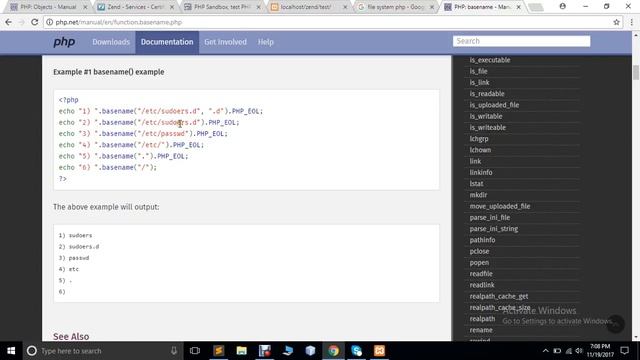Open the is_link function link

479,82
